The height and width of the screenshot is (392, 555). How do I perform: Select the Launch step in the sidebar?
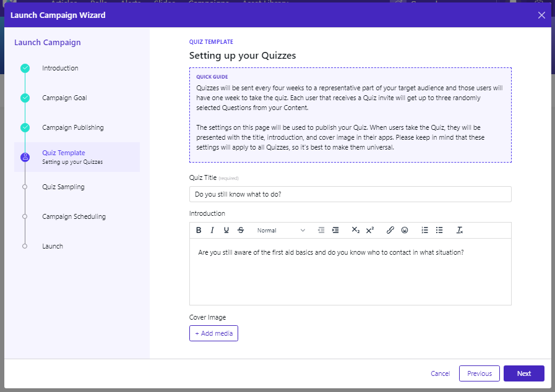point(53,246)
